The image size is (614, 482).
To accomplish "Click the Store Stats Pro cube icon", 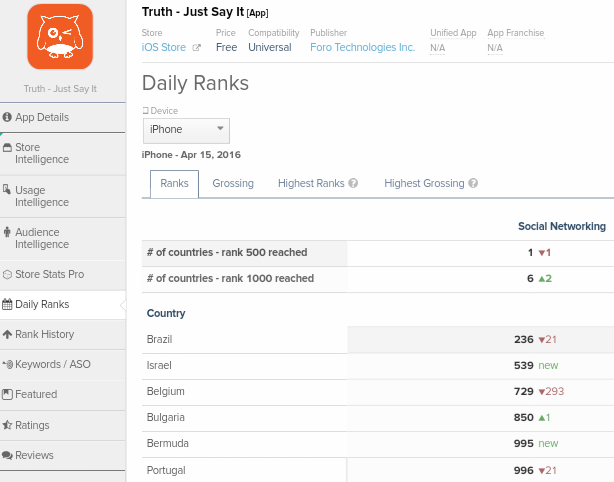I will point(7,274).
